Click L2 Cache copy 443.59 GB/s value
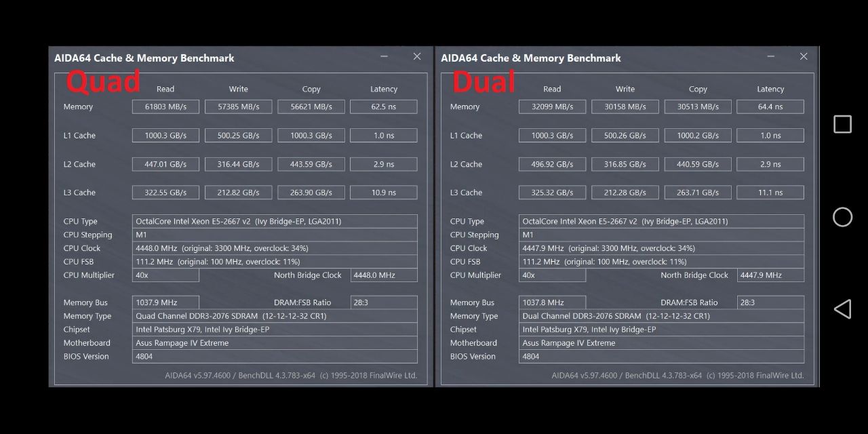Screen dimensions: 868x434 point(311,164)
